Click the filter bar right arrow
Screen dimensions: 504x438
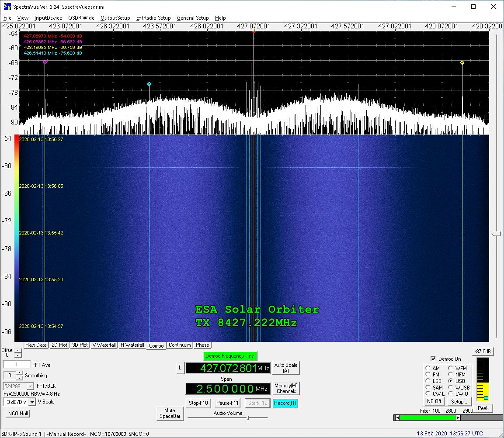(x=459, y=418)
